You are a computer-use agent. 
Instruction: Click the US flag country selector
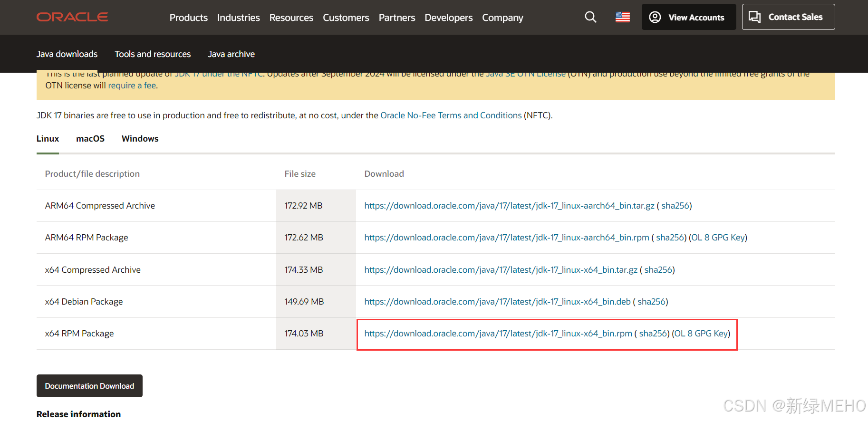pos(622,17)
